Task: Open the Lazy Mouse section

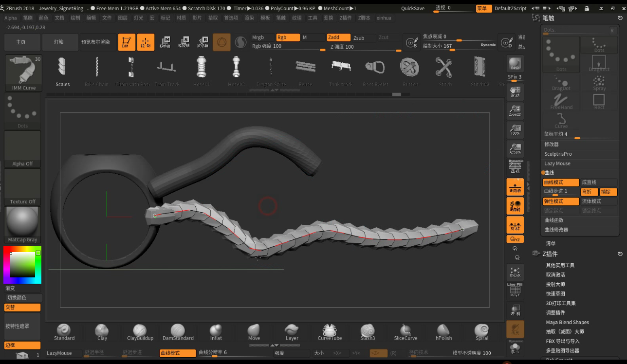Action: [x=557, y=164]
